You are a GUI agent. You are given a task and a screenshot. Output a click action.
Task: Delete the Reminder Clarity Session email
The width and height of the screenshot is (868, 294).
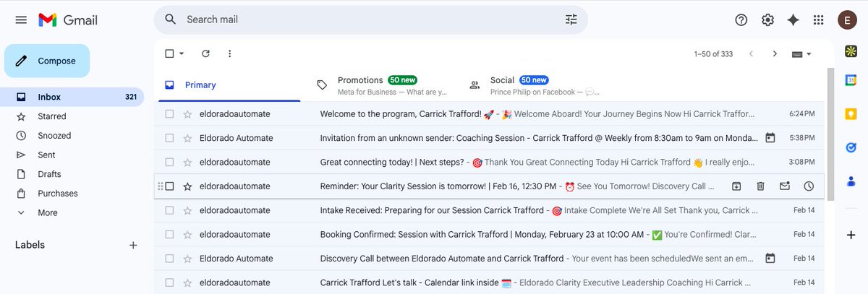coord(760,186)
